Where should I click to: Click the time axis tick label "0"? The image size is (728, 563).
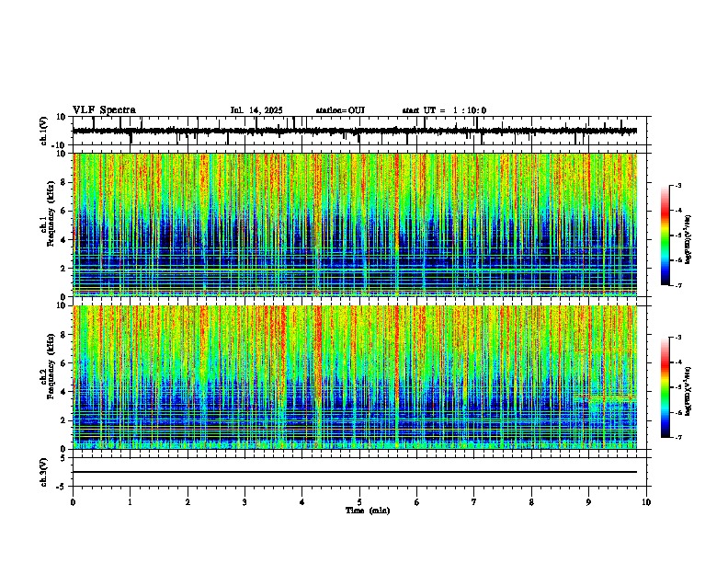73,502
